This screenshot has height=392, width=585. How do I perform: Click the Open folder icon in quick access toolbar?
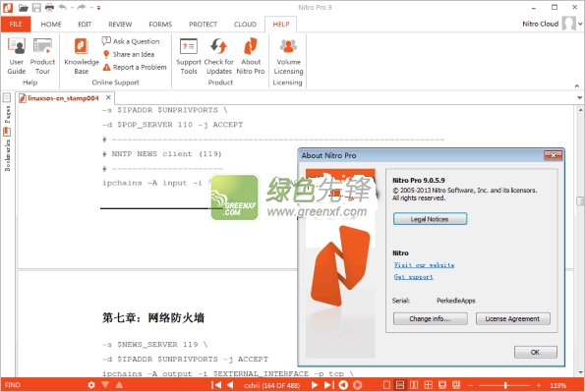pos(24,8)
